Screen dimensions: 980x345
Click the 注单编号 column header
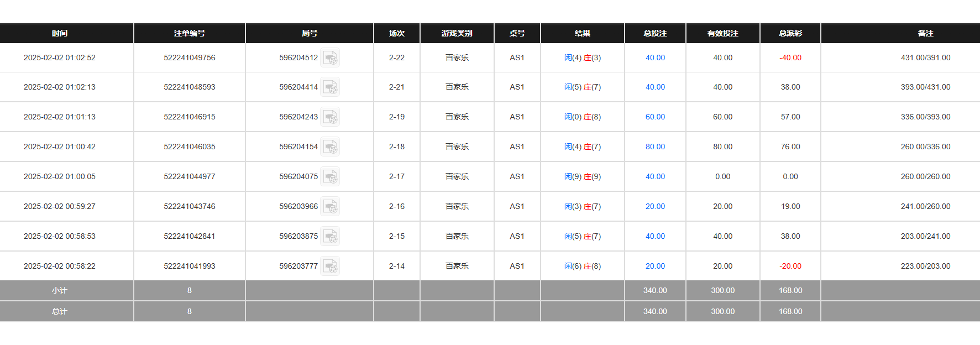pyautogui.click(x=189, y=33)
